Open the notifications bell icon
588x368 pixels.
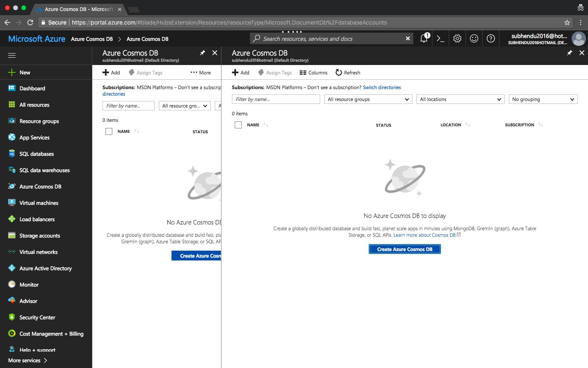pyautogui.click(x=424, y=38)
